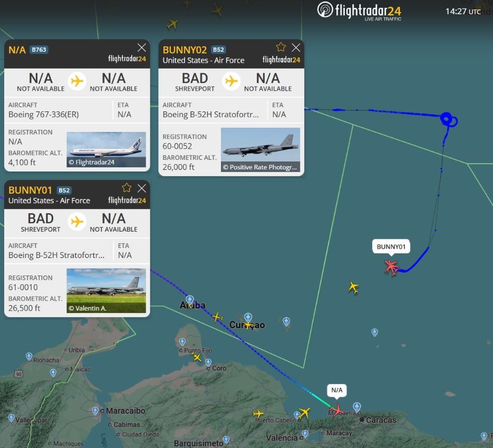The width and height of the screenshot is (493, 448).
Task: Open the BUNNY01 photo by Valentin A.
Action: [106, 291]
